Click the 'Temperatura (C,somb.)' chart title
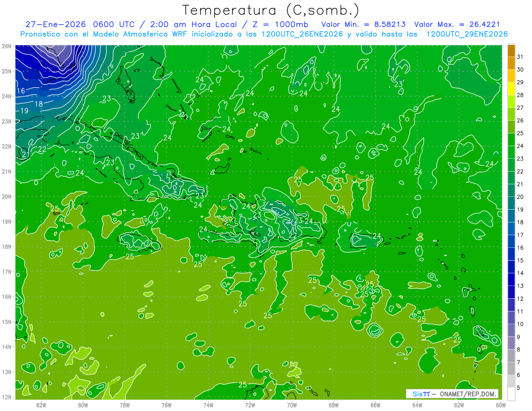 (271, 10)
